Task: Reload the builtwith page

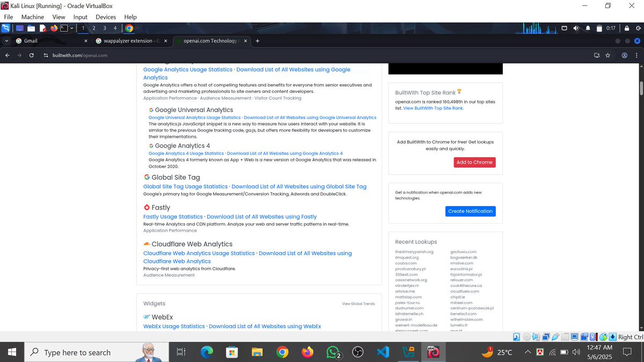Action: coord(32,55)
